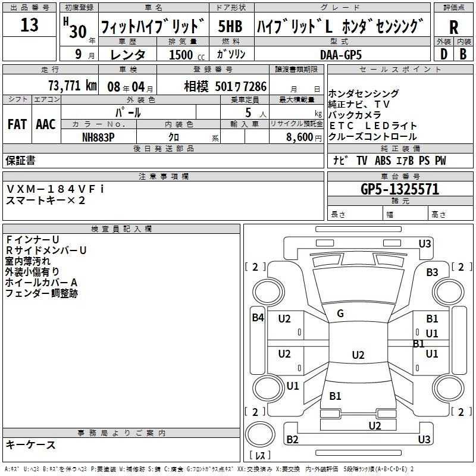The image size is (476, 476).
Task: Select the "[レス]" spare tire label
Action: [260, 455]
